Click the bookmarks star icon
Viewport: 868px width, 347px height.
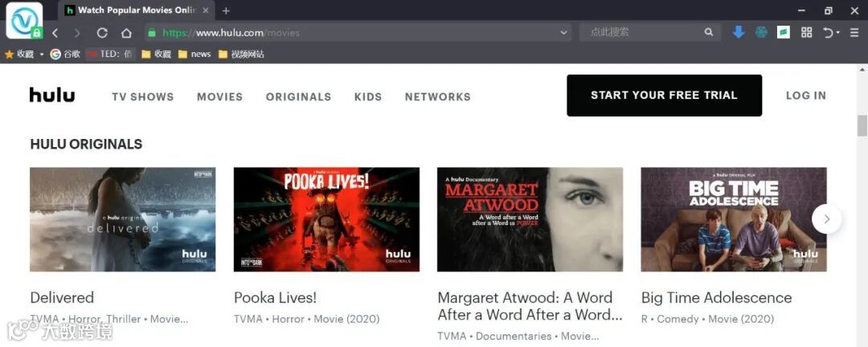click(10, 55)
